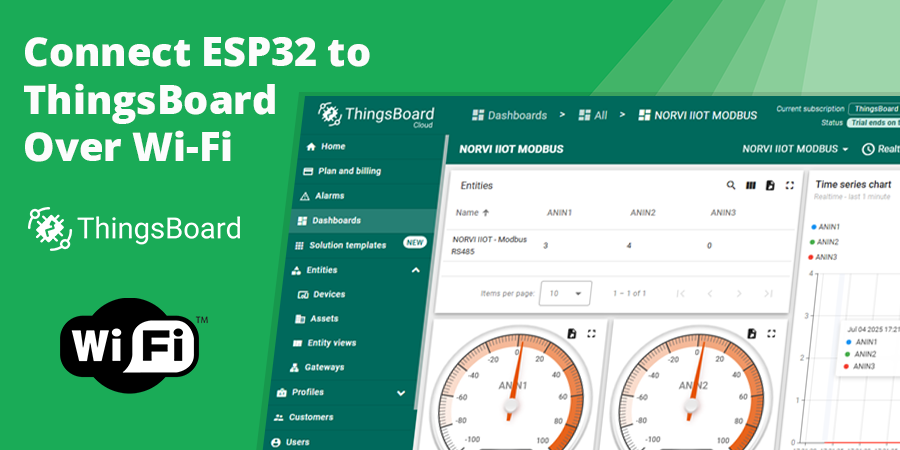
Task: Select Dashboards in the sidebar
Action: click(x=363, y=220)
